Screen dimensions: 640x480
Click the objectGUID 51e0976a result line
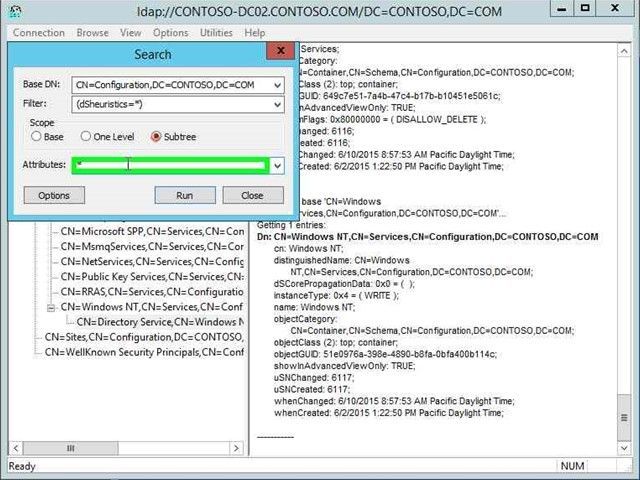pos(385,354)
